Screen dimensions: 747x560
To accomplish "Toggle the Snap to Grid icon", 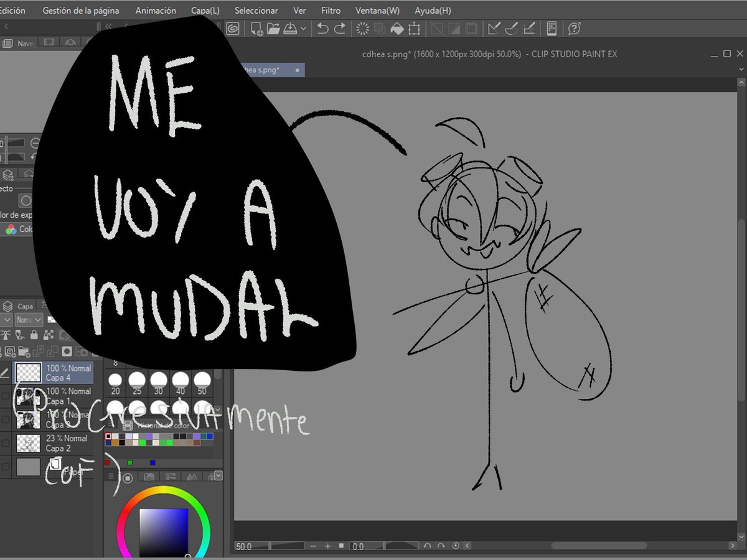I will pos(529,29).
